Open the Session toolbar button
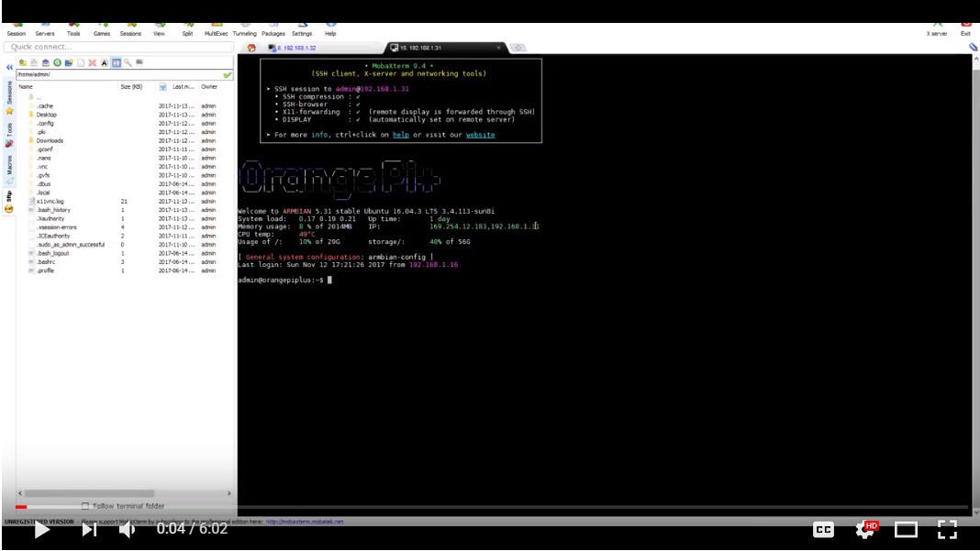This screenshot has height=551, width=980. click(17, 30)
